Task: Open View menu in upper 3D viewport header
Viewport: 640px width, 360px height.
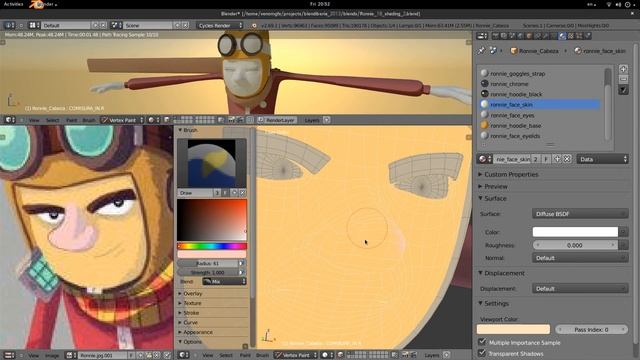Action: coord(34,120)
